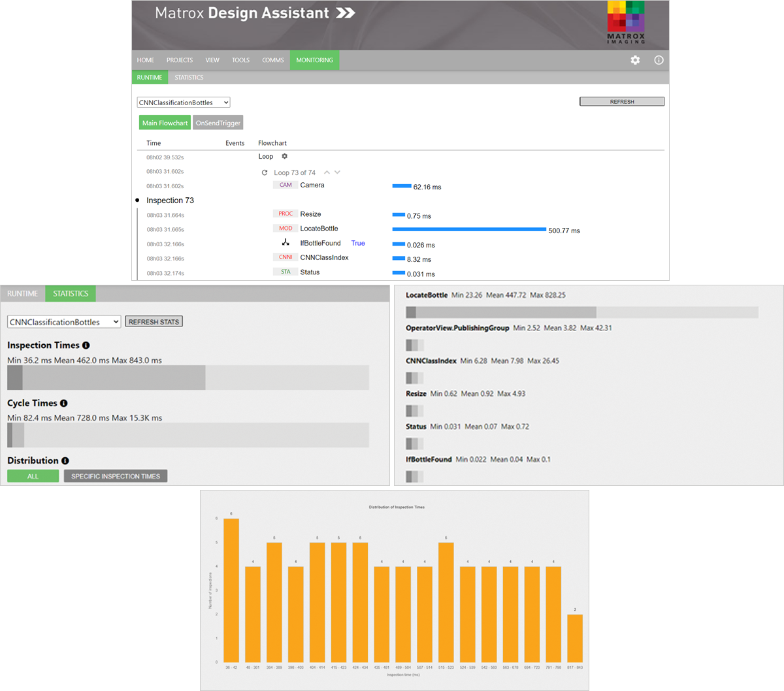Select the green active STATISTICS tab
784x691 pixels.
click(71, 294)
